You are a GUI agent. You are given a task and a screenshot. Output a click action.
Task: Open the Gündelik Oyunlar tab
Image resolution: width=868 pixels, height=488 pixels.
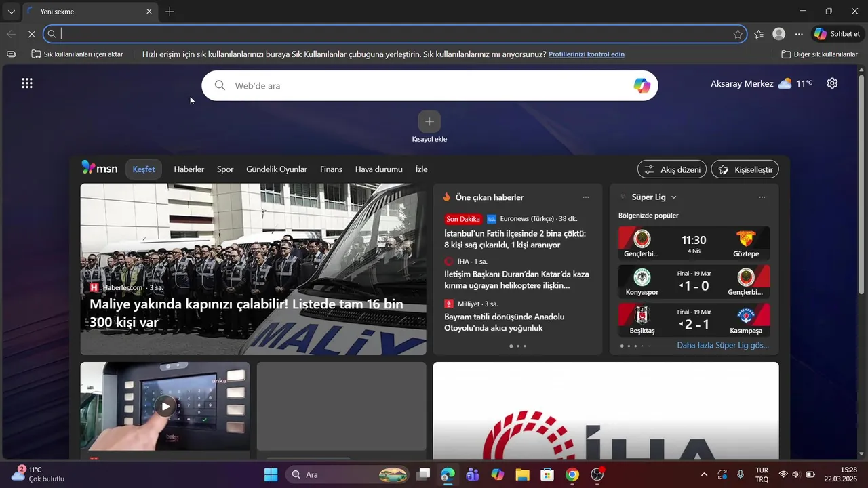tap(277, 169)
